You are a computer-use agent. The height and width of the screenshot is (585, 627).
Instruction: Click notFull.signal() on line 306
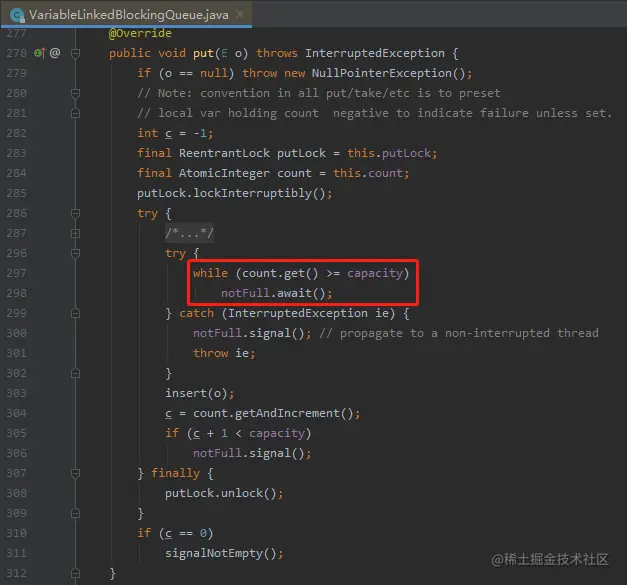252,453
